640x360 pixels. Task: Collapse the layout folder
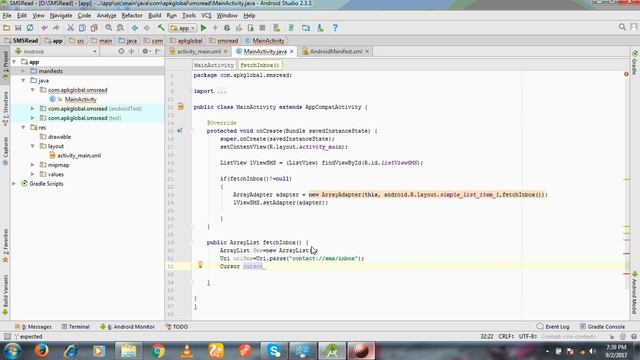[33, 146]
